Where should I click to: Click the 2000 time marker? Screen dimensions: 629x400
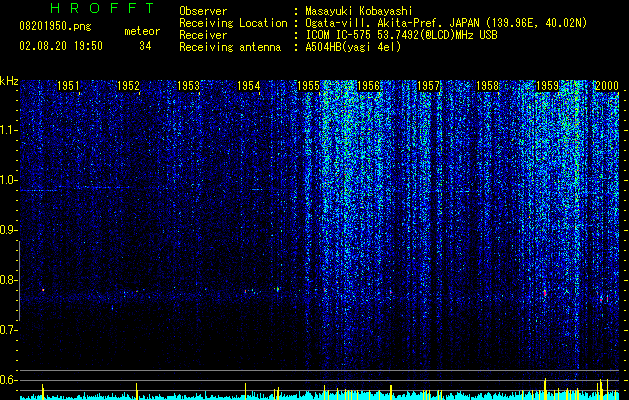coord(607,85)
